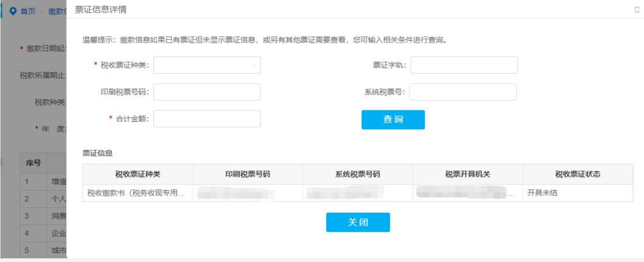This screenshot has height=262, width=644.
Task: Click the 序号 header in background table
Action: coord(33,163)
